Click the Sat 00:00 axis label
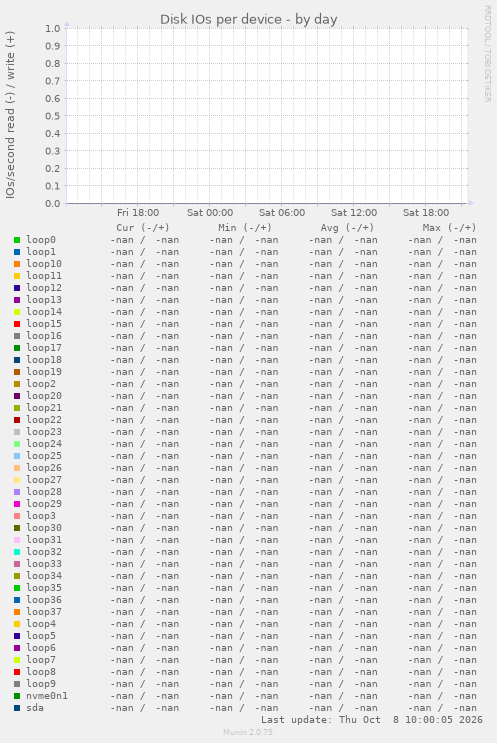This screenshot has height=743, width=497. click(x=210, y=213)
